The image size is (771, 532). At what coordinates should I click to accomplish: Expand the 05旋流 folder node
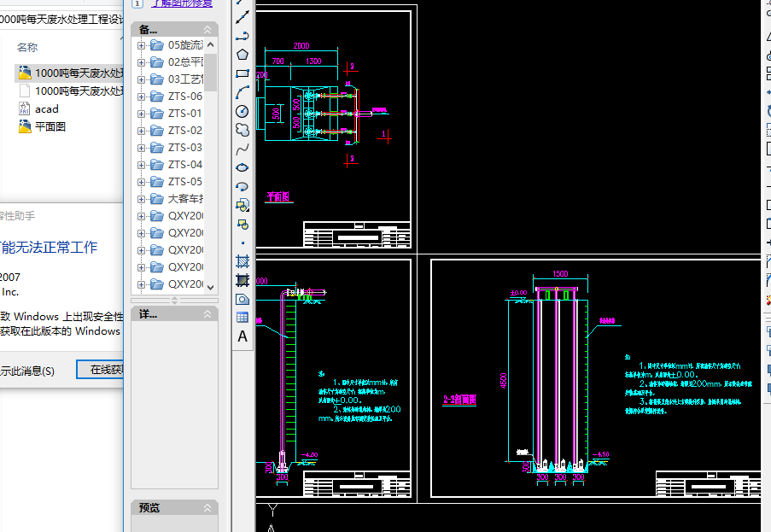pos(141,45)
